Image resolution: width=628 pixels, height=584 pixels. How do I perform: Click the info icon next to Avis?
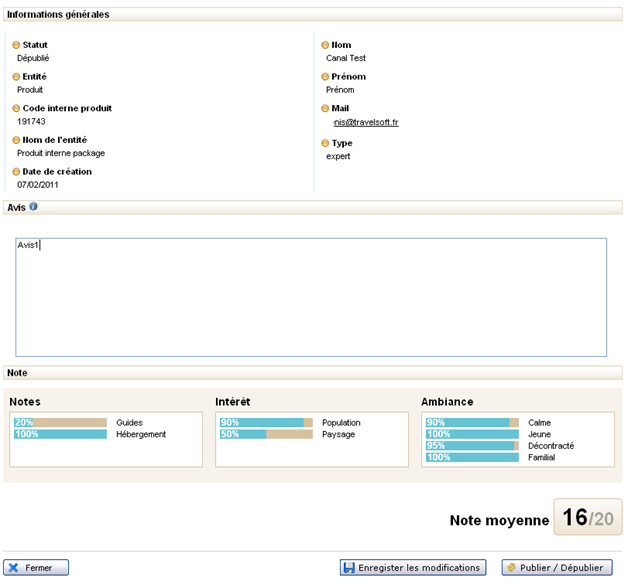pos(33,207)
